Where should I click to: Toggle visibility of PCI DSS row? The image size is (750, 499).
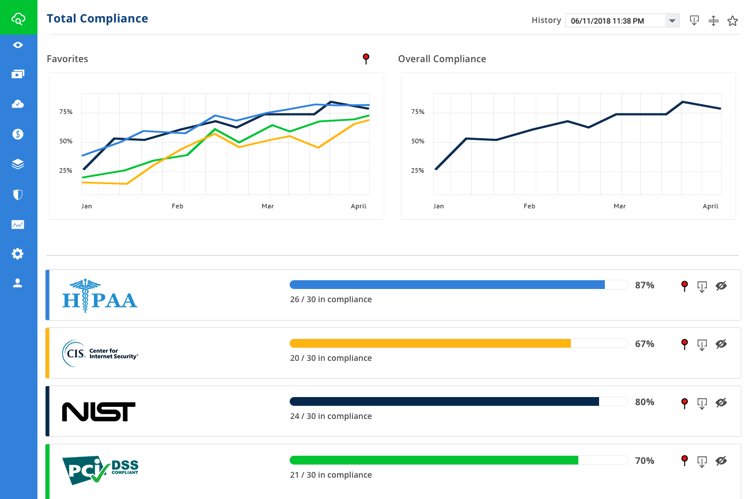pos(720,461)
